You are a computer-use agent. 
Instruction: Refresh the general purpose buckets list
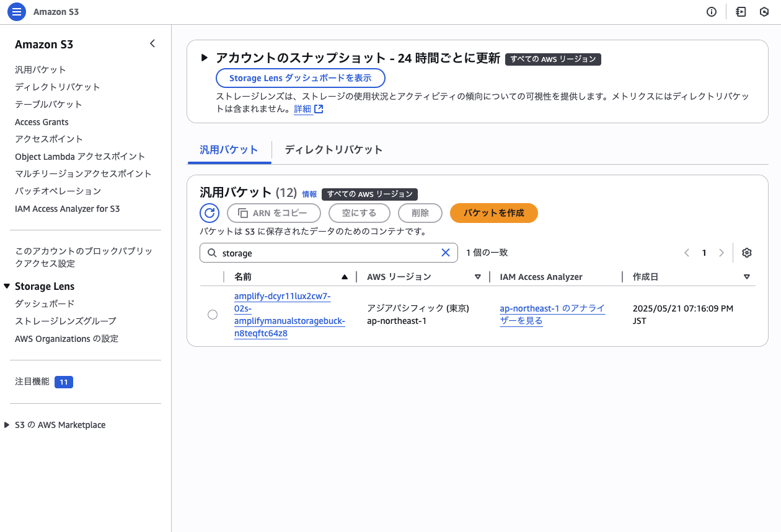coord(210,213)
